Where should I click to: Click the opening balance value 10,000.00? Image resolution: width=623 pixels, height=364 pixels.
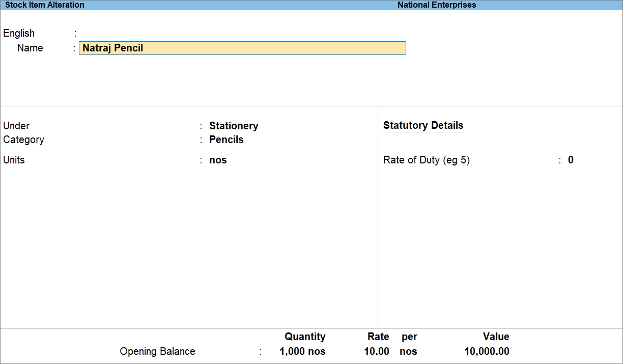tap(487, 351)
